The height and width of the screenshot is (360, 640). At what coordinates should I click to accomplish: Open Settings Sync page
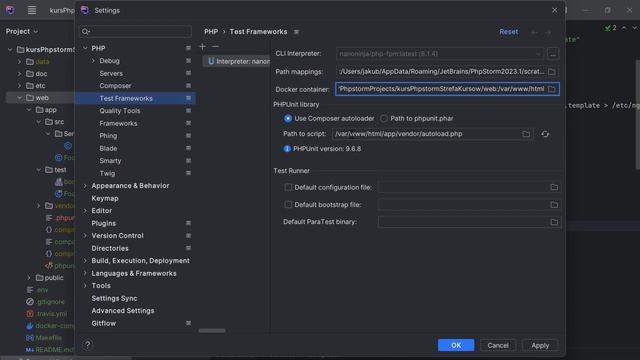[114, 298]
